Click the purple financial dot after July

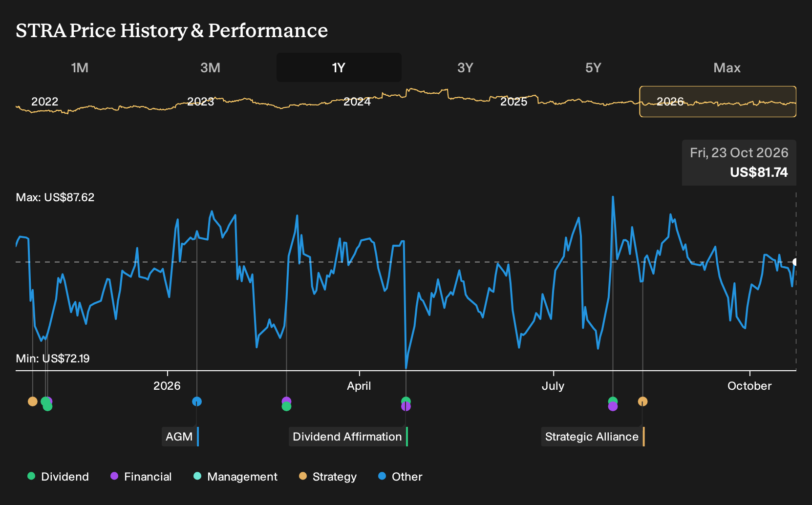pyautogui.click(x=613, y=407)
